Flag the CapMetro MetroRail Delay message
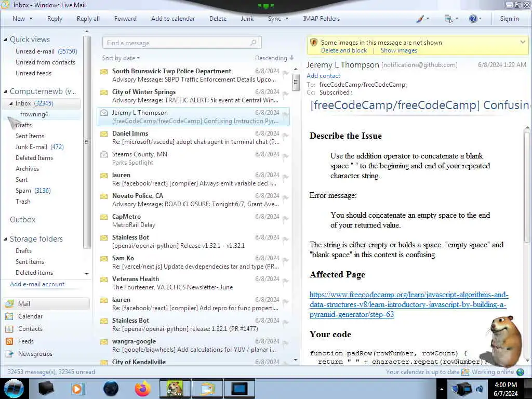Screen dimensions: 532x399 tap(286, 218)
